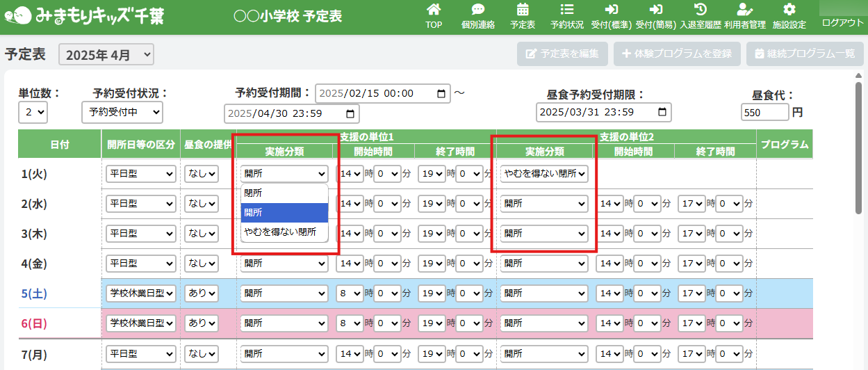Open 受付(標準) sign-in icon
868x370 pixels.
(611, 16)
